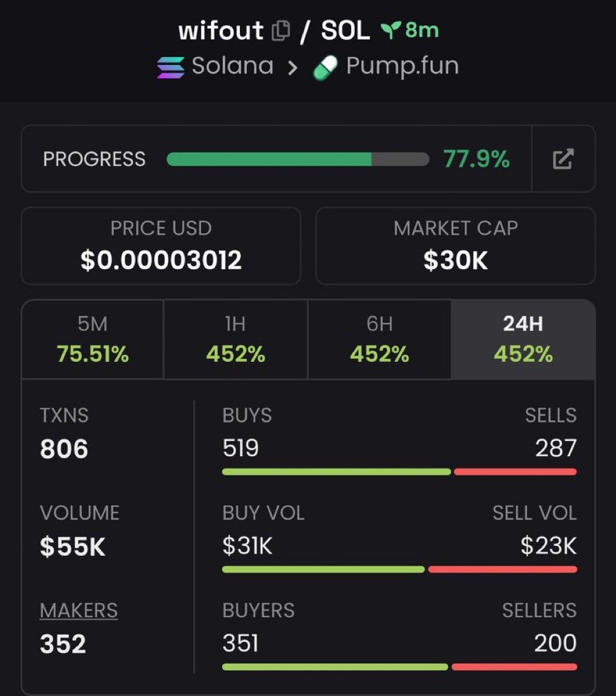Image resolution: width=616 pixels, height=696 pixels.
Task: Select the 24H timeframe tab
Action: pos(522,339)
